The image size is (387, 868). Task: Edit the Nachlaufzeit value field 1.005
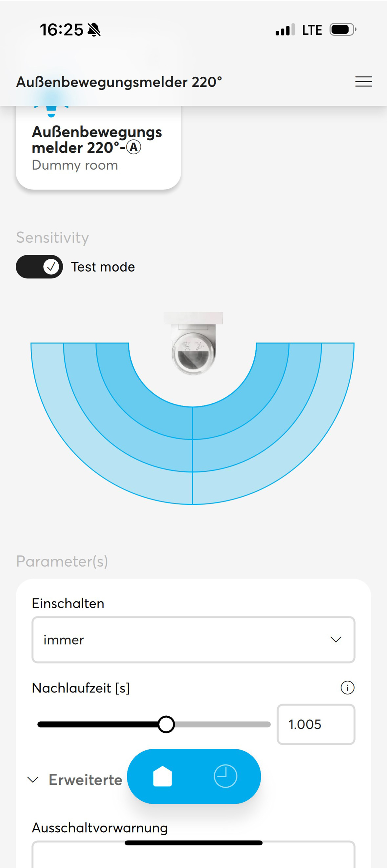click(316, 725)
